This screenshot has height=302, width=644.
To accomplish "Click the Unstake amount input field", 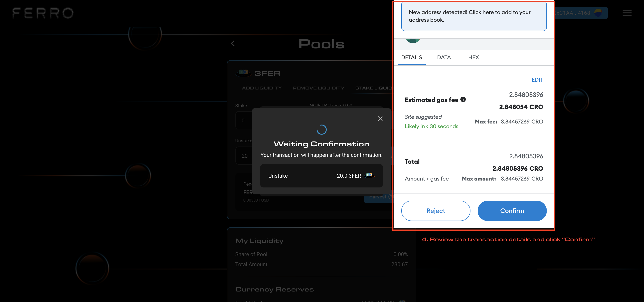I will pyautogui.click(x=244, y=156).
